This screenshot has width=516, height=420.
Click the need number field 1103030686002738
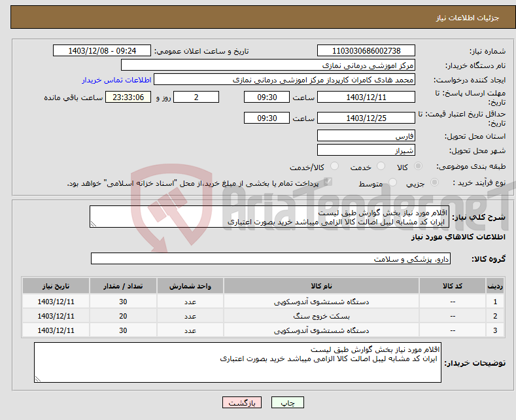(x=366, y=50)
